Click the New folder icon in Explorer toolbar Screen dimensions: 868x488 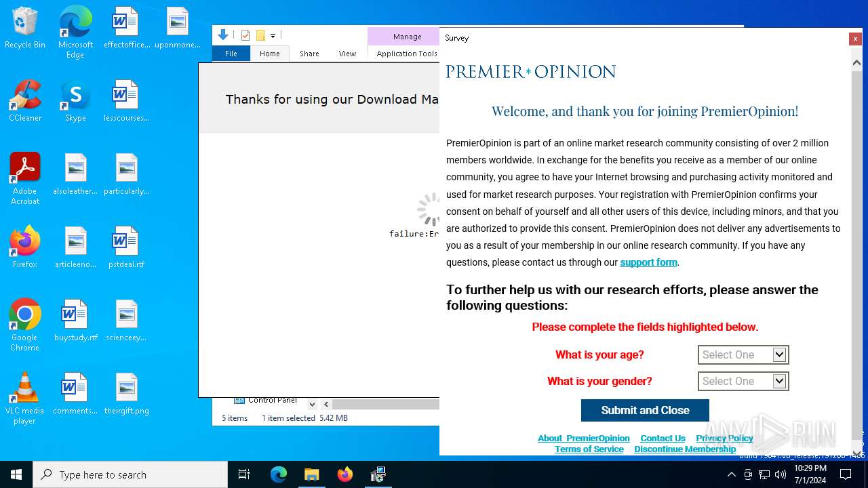(x=260, y=35)
